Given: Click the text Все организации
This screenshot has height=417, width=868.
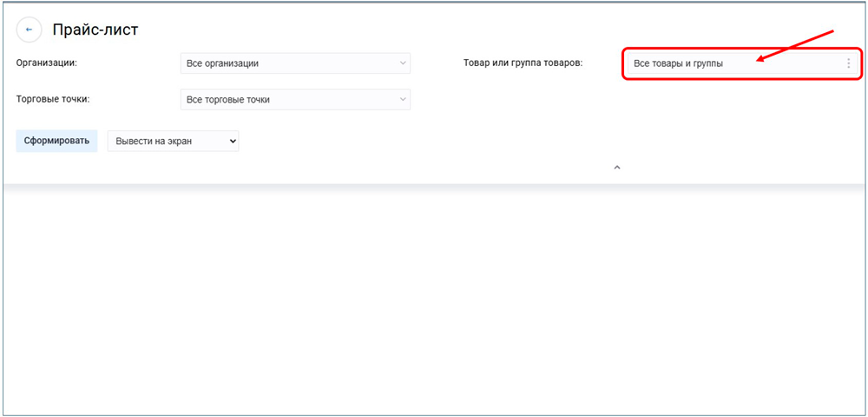Looking at the screenshot, I should 222,63.
